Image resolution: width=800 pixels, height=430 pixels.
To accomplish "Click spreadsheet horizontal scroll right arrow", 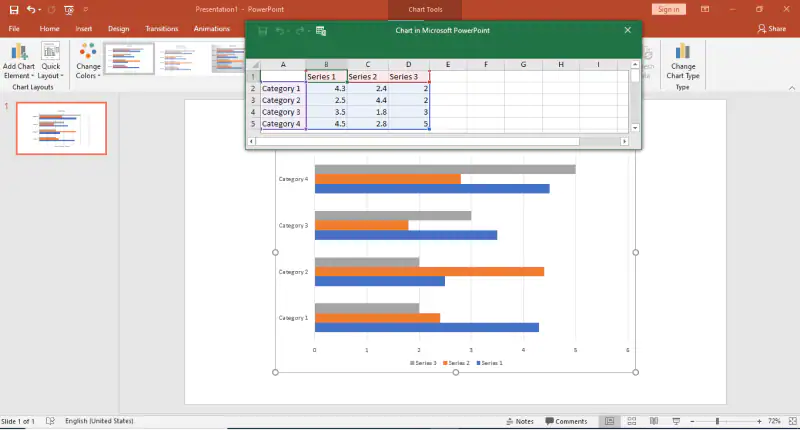I will tap(624, 141).
